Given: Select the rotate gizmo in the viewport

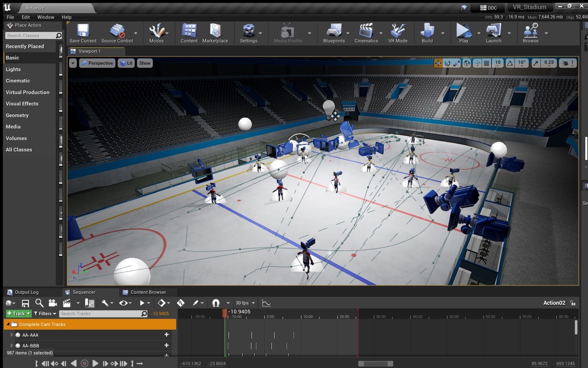Looking at the screenshot, I should 447,63.
